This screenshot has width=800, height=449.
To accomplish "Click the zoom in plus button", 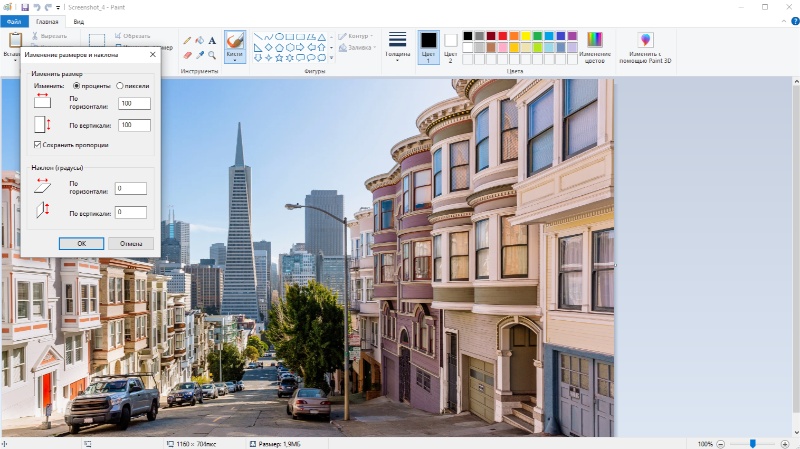I will point(785,444).
